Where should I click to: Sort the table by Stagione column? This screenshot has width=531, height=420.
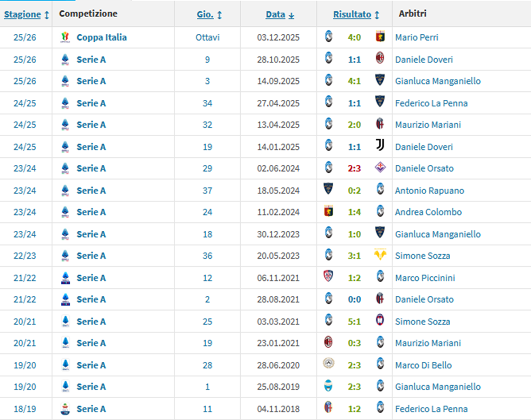(x=22, y=15)
